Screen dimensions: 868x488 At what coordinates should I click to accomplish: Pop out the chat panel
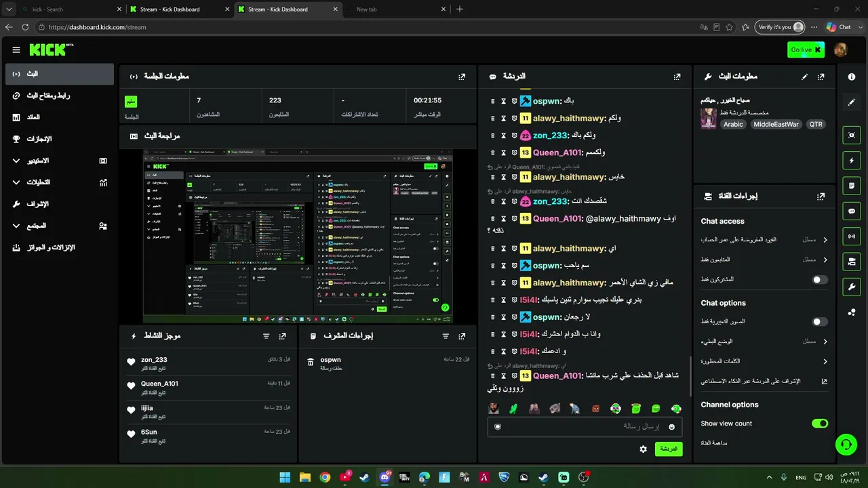677,77
